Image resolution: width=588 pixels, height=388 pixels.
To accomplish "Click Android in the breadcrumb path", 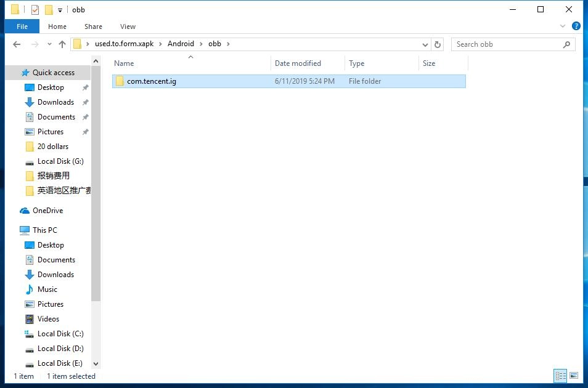I will click(x=181, y=44).
